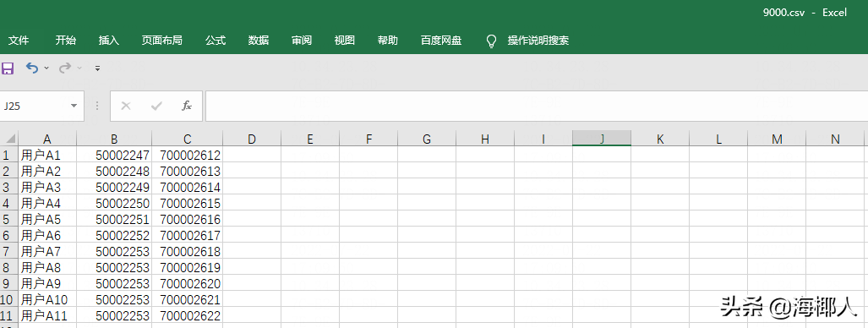
Task: Select row 7 header
Action: pos(8,252)
